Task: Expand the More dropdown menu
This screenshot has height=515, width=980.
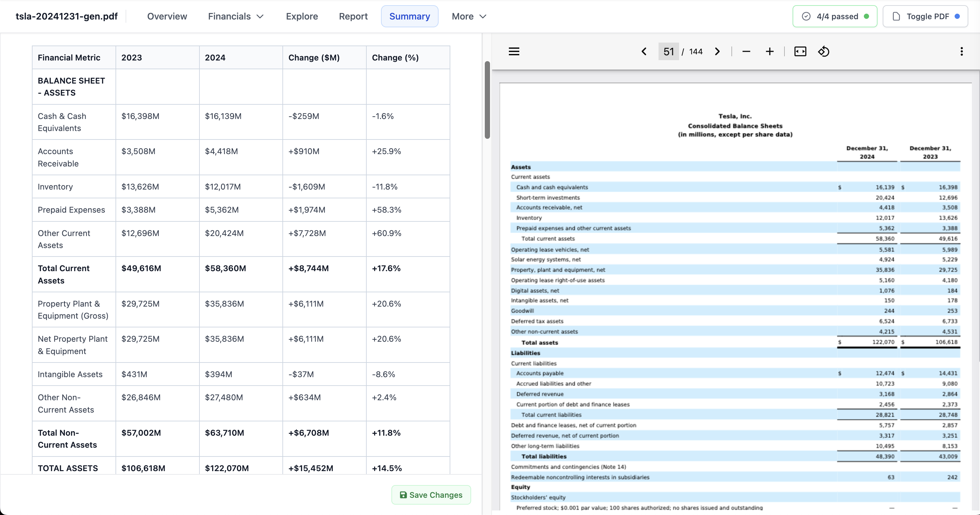Action: coord(469,16)
